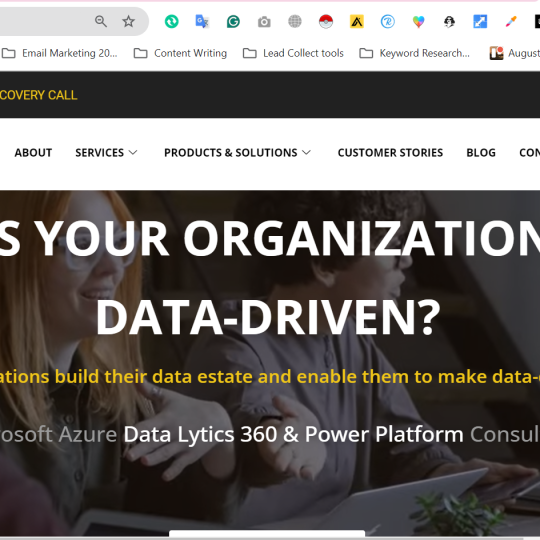This screenshot has width=540, height=540.
Task: Click the gray globe extension icon
Action: click(295, 21)
